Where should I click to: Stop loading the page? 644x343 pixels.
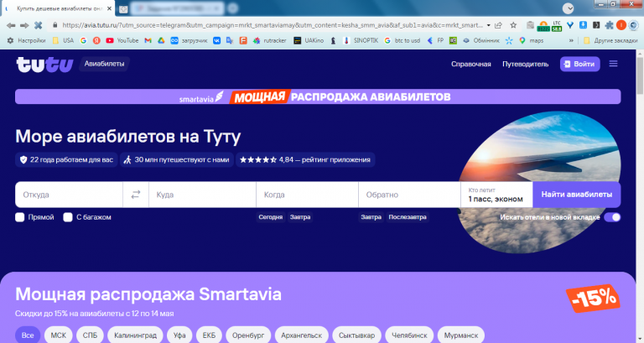pos(39,25)
